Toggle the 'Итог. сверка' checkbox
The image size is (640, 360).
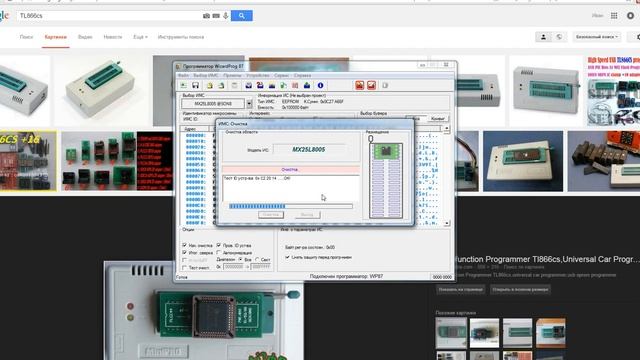pyautogui.click(x=184, y=252)
